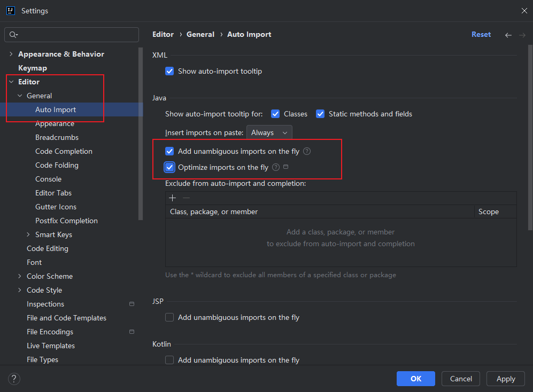Open Inspections settings
This screenshot has height=392, width=533.
click(x=45, y=304)
